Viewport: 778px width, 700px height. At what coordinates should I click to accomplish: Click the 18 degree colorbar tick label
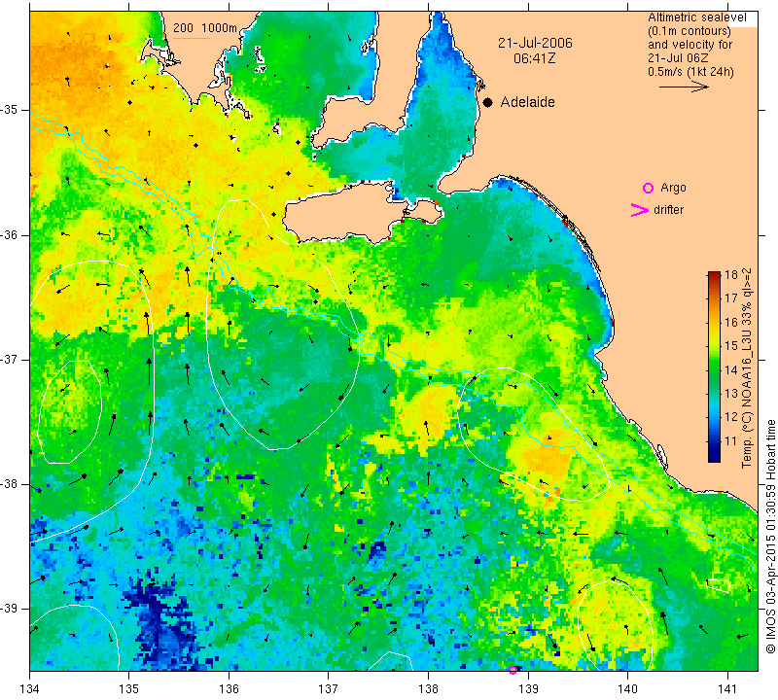[731, 275]
